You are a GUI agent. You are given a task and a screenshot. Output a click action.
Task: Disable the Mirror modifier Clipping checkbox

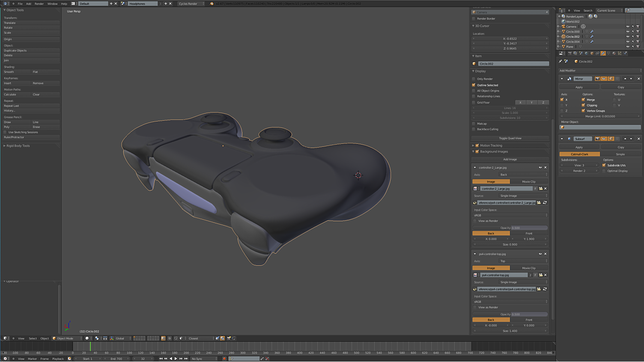pyautogui.click(x=583, y=105)
